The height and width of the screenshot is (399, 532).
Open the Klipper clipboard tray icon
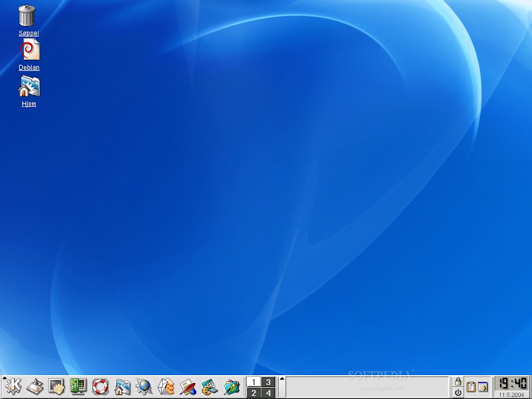tap(471, 387)
